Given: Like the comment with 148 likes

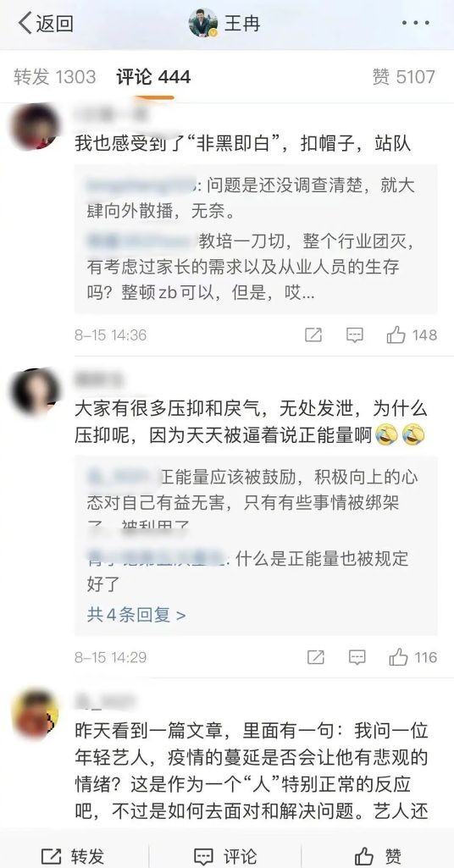Looking at the screenshot, I should pyautogui.click(x=412, y=334).
